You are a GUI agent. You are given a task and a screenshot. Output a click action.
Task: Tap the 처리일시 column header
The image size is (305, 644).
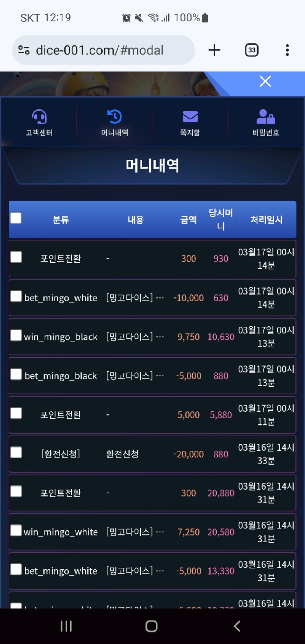click(x=266, y=220)
